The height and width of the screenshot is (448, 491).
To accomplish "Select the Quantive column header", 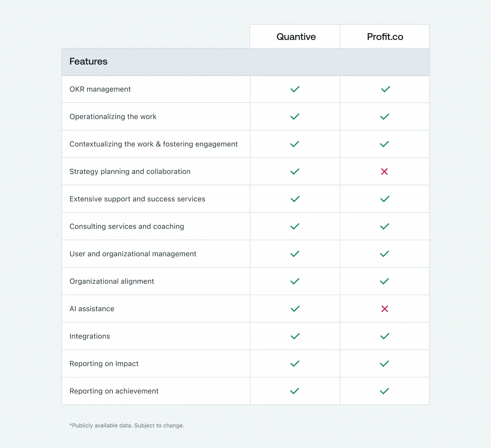I will (x=296, y=37).
